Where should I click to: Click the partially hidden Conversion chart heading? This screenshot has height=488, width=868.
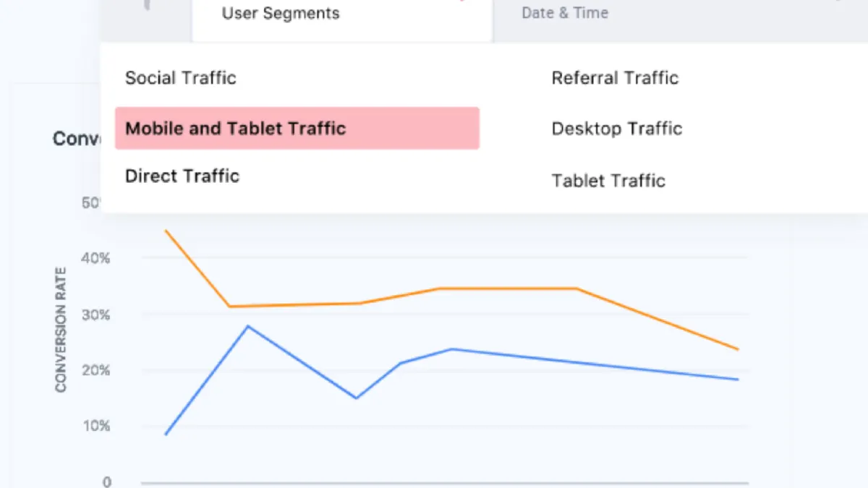point(77,138)
